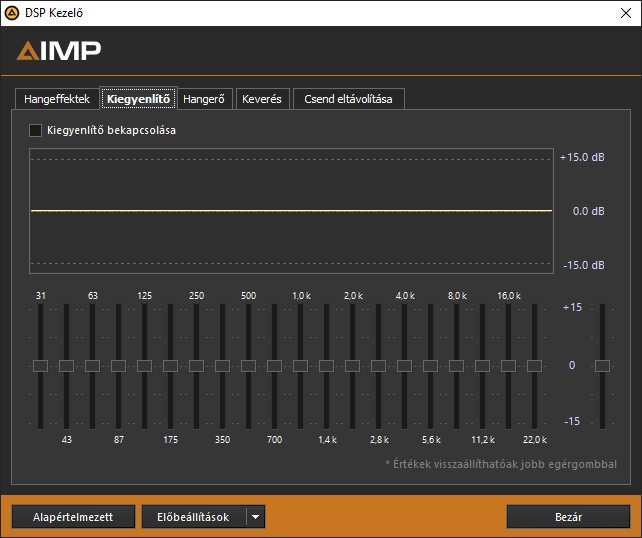Click the 1,4k band slider handle
This screenshot has height=538, width=642.
tap(326, 366)
